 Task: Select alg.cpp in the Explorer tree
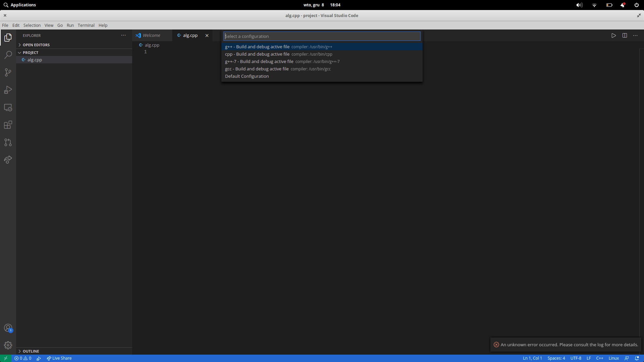point(74,60)
